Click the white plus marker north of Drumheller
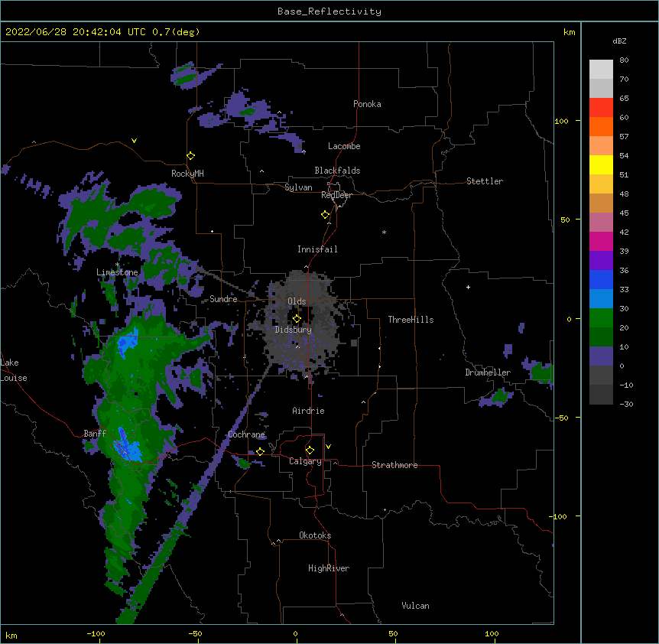This screenshot has height=644, width=659. tap(468, 287)
